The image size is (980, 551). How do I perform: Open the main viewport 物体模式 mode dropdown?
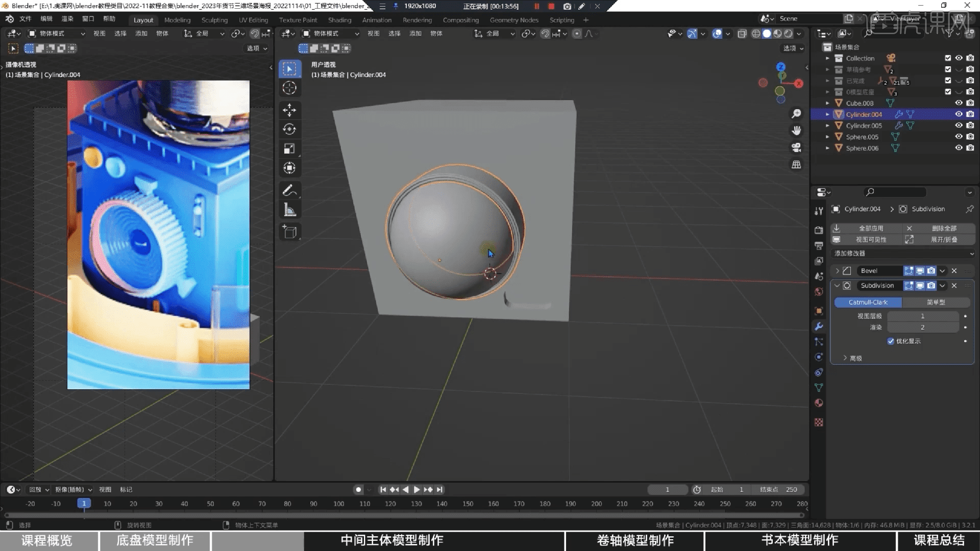(x=331, y=34)
